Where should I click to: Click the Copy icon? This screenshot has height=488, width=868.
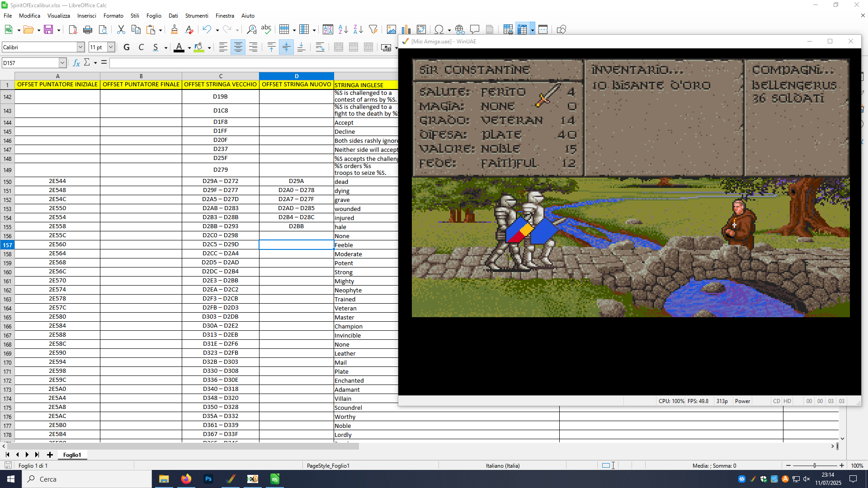point(136,30)
